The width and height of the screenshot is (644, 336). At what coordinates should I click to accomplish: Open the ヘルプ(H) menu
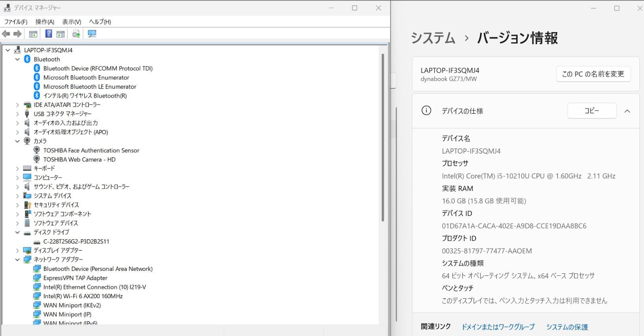pyautogui.click(x=100, y=22)
